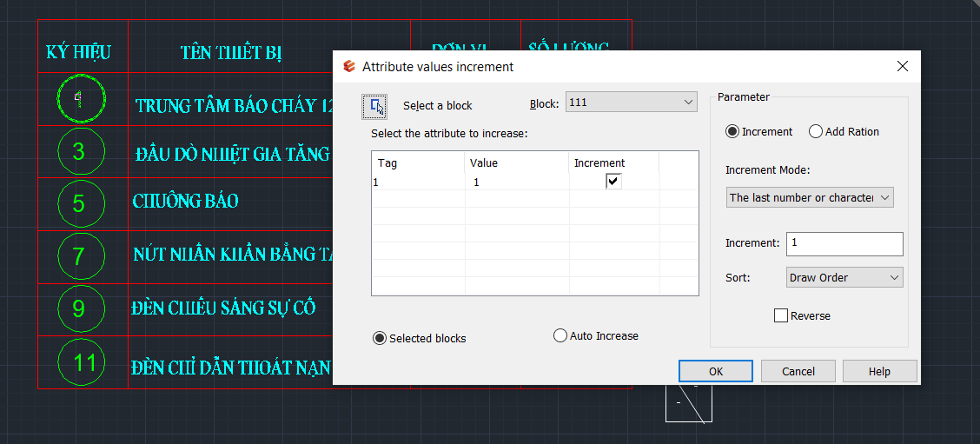Viewport: 980px width, 444px height.
Task: Toggle the Increment checkbox for tag 1
Action: pyautogui.click(x=613, y=181)
